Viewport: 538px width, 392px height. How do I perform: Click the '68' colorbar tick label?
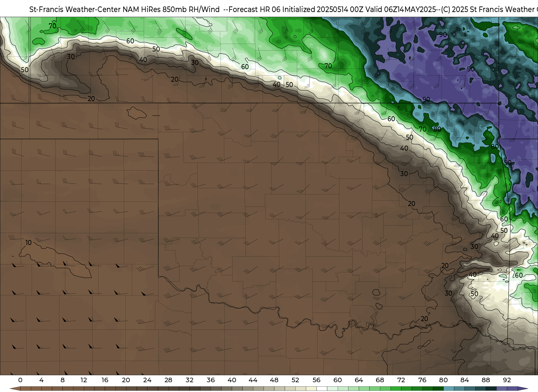[x=380, y=380]
